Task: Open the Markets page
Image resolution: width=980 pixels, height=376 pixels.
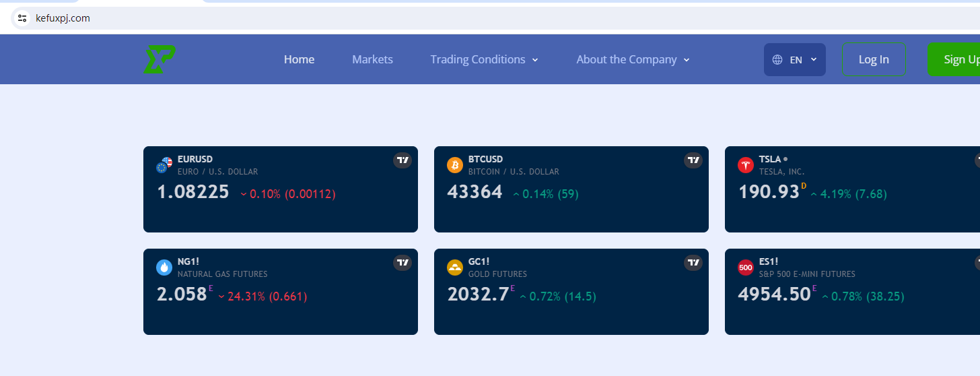Action: tap(372, 59)
